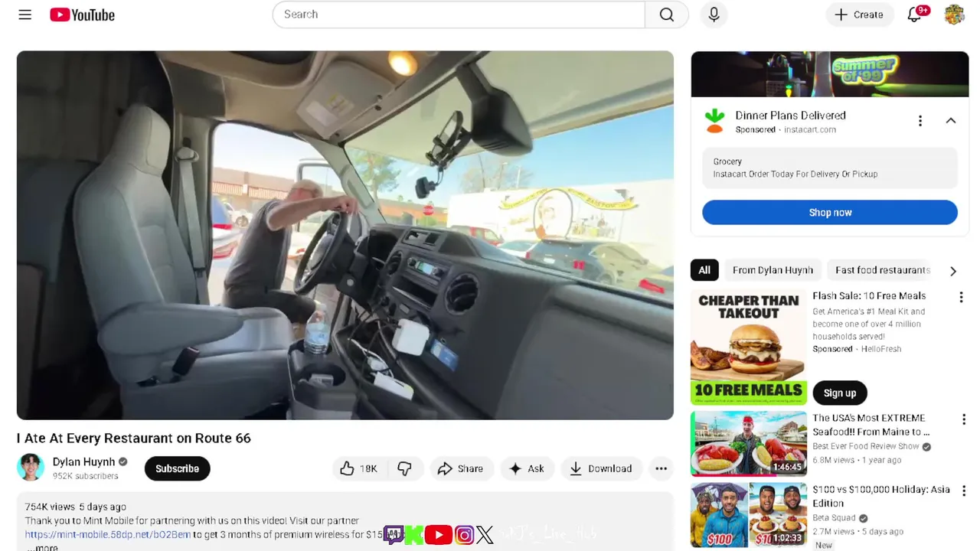Click the Ask AI button

[x=526, y=468]
